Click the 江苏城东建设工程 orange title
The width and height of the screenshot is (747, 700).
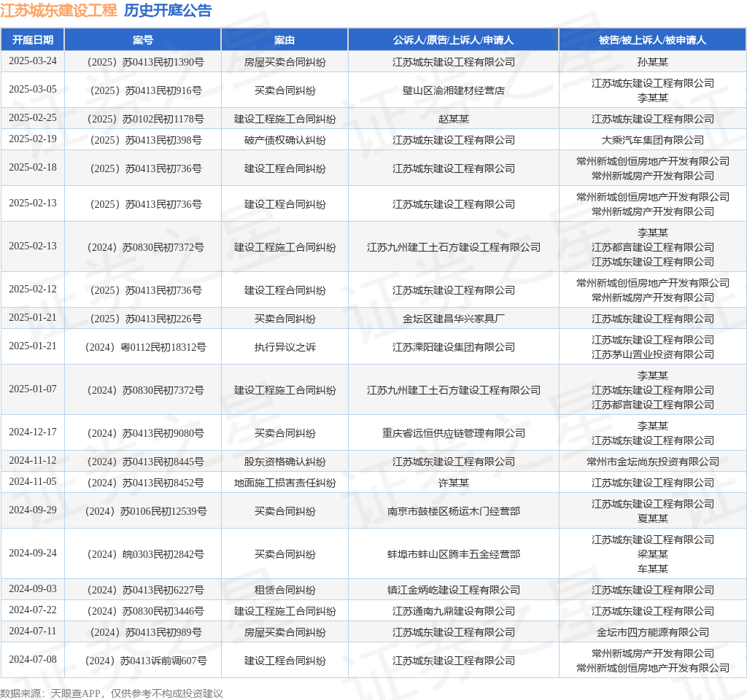point(58,10)
